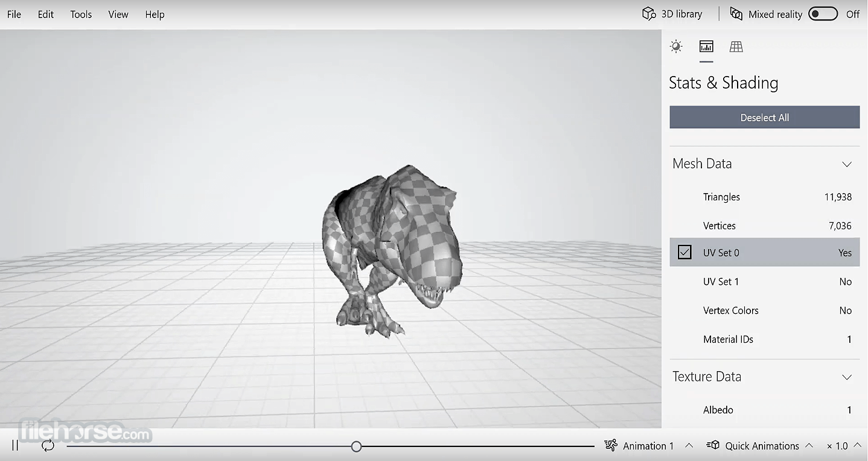The image size is (868, 461).
Task: Expand the Animation 1 chevron
Action: (689, 446)
